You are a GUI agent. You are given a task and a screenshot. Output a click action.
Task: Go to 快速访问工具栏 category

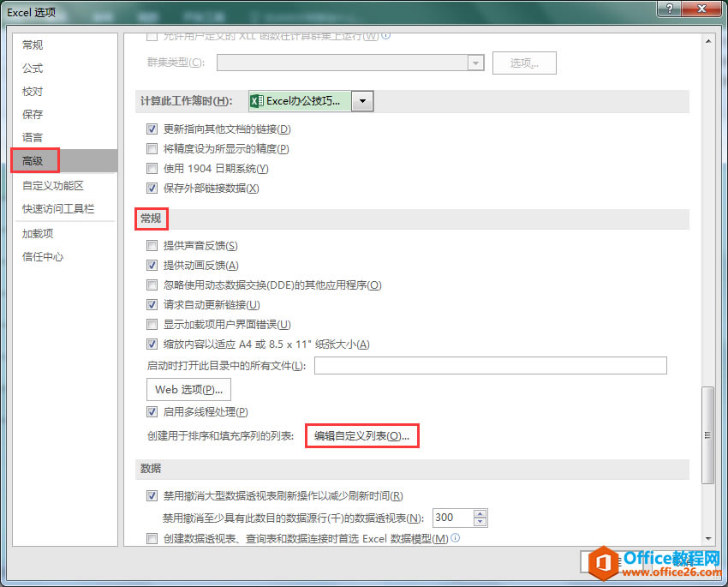[x=65, y=209]
